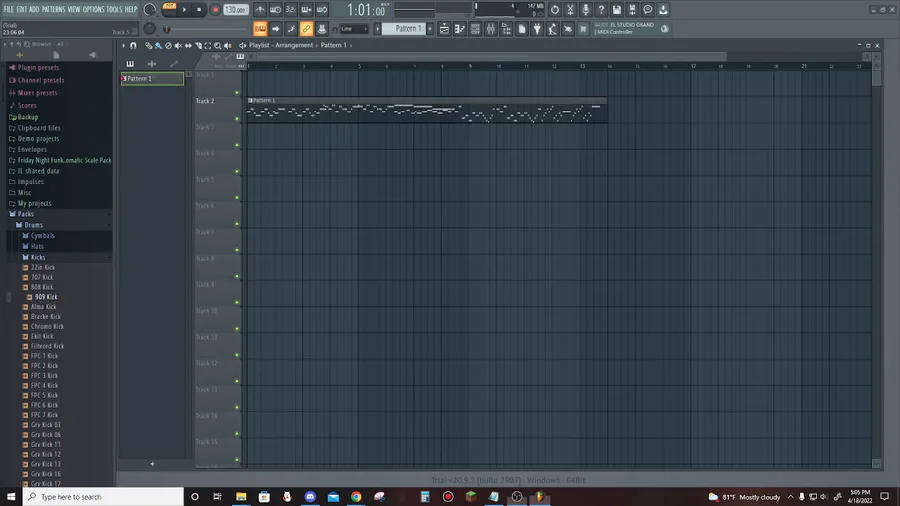
Task: Open the Pattern 1 selector dropdown
Action: coord(404,29)
